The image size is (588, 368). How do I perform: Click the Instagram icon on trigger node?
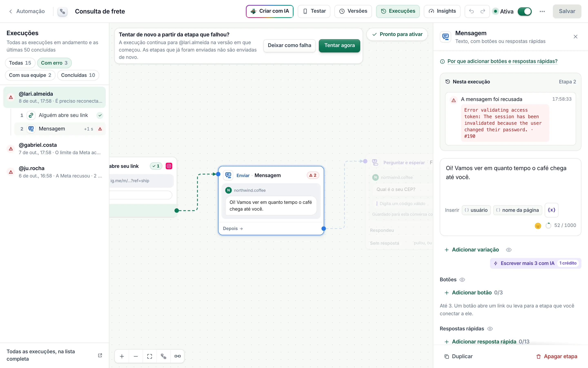click(169, 166)
